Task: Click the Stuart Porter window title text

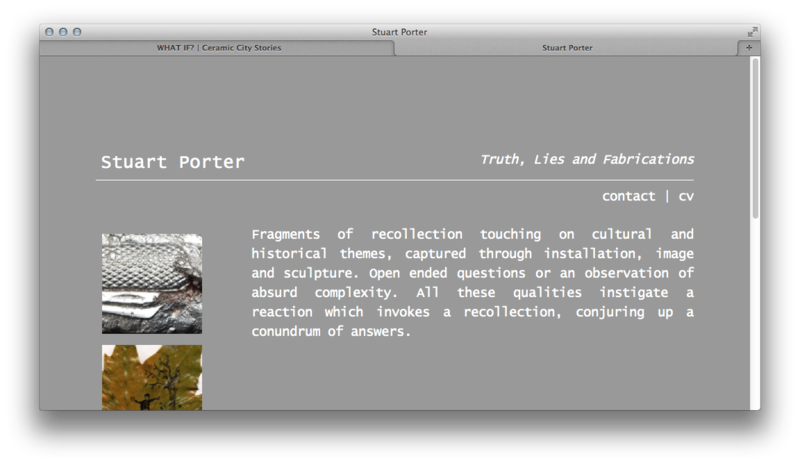Action: tap(398, 32)
